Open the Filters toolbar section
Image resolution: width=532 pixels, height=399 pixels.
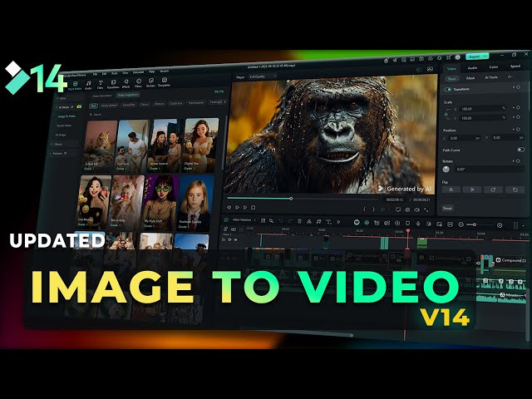[x=139, y=83]
